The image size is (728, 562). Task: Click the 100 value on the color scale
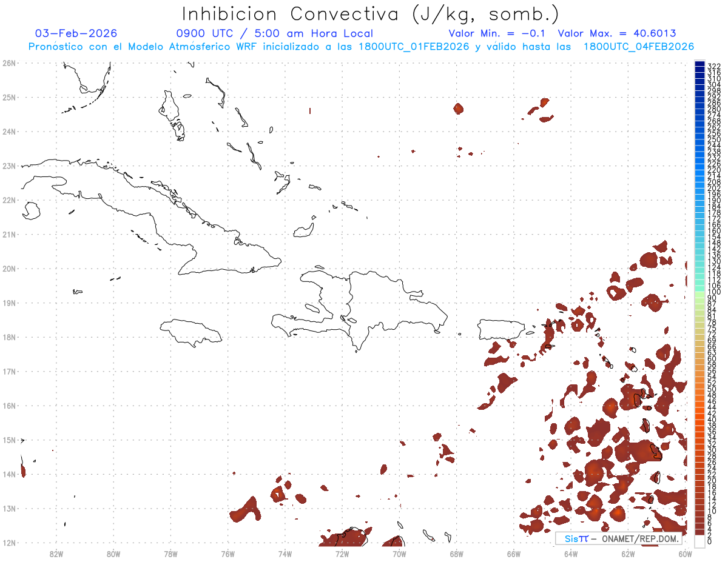(x=714, y=292)
